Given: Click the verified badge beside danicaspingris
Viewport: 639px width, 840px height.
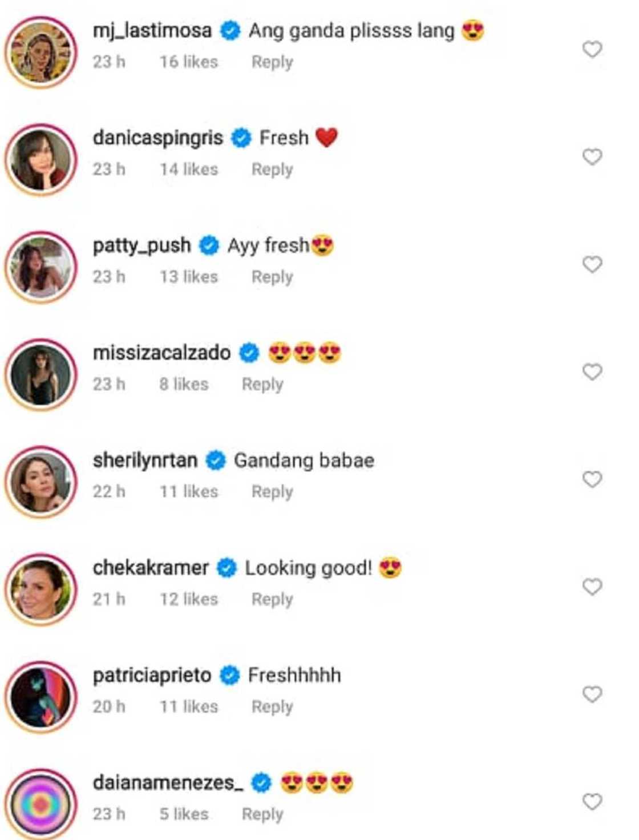Looking at the screenshot, I should 240,137.
